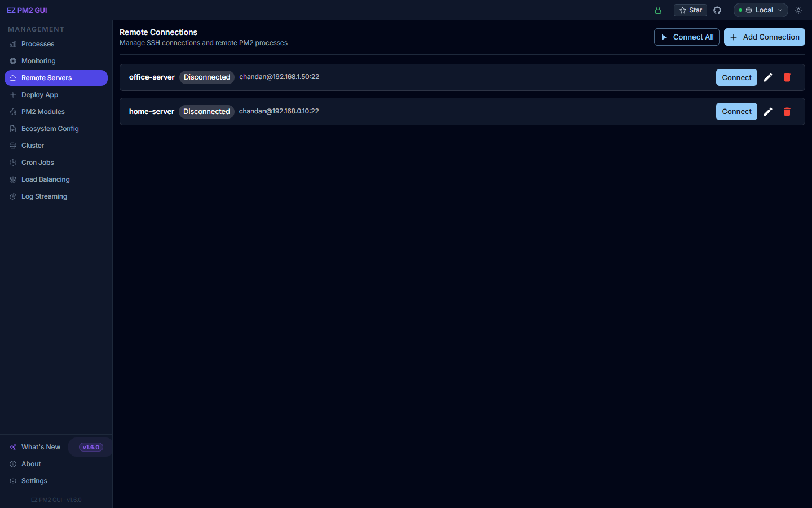Open the Settings page

pyautogui.click(x=35, y=481)
